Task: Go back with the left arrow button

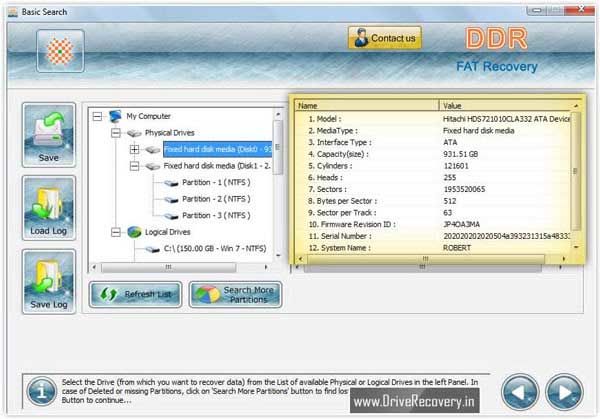Action: point(520,392)
